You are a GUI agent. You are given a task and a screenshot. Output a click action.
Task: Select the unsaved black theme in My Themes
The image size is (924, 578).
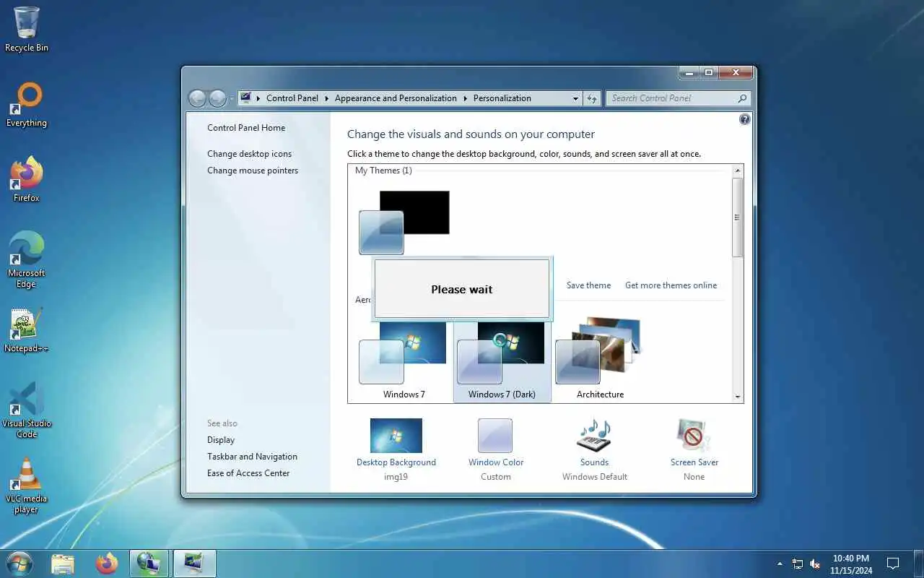click(x=404, y=223)
